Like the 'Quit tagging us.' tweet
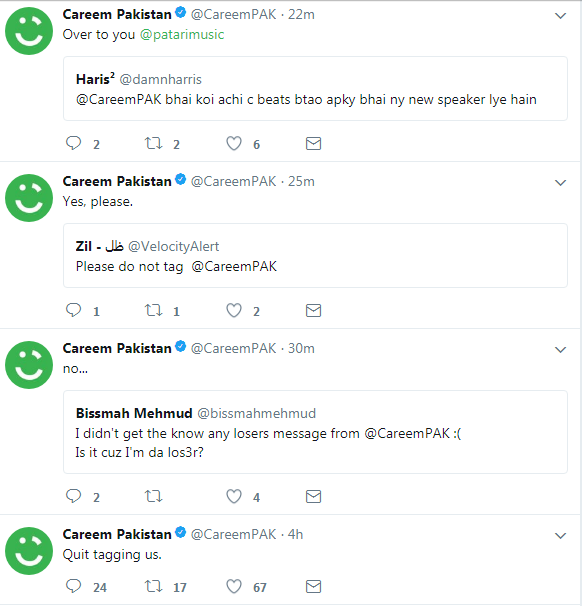Screen dimensions: 582x606 [x=234, y=586]
